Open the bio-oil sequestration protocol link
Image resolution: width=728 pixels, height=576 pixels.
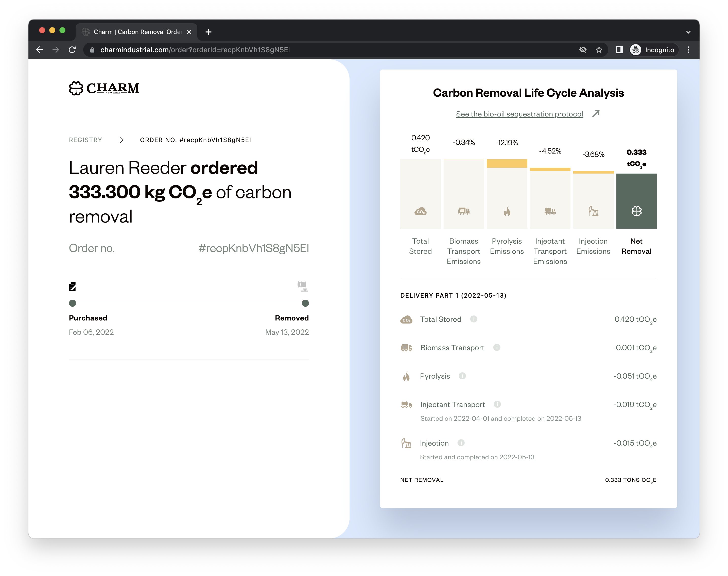[519, 114]
